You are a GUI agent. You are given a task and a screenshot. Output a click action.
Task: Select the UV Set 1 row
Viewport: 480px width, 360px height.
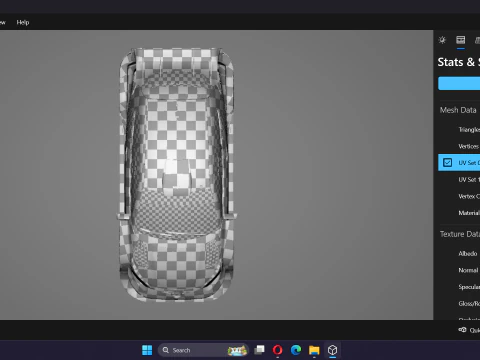point(459,180)
